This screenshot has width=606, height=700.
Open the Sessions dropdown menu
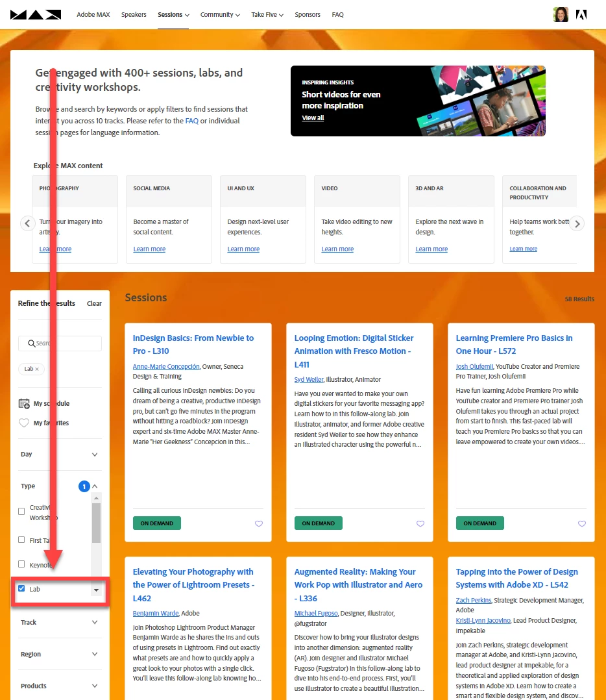coord(173,15)
